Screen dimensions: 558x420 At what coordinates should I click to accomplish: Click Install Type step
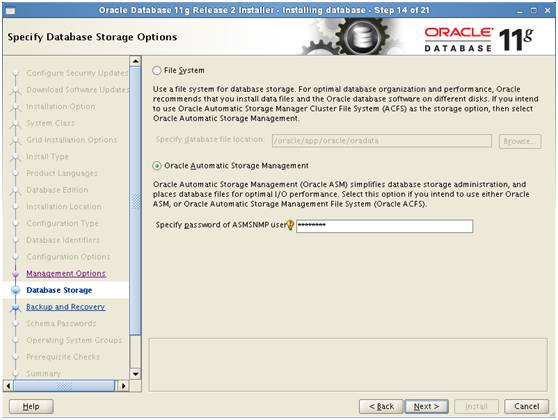pos(47,157)
